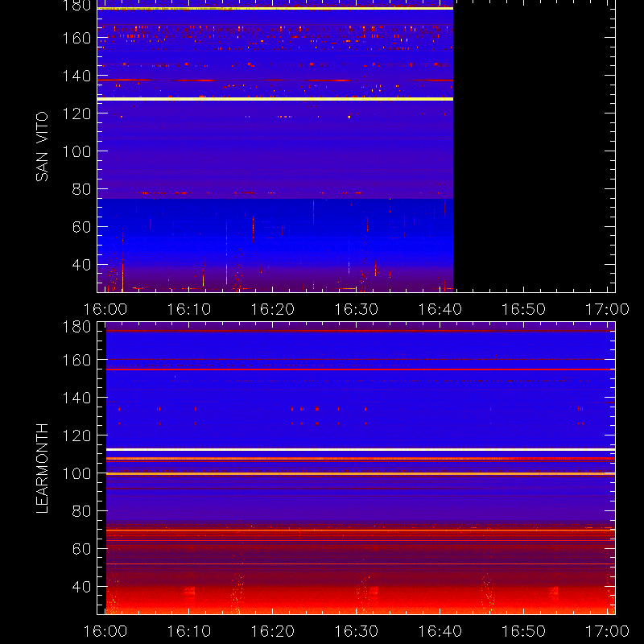Click the SAN VITO axis title
The image size is (644, 644).
click(42, 147)
